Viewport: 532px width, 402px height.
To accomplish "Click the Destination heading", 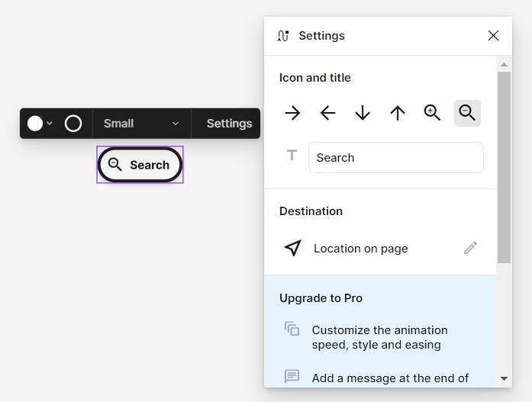I will point(311,211).
